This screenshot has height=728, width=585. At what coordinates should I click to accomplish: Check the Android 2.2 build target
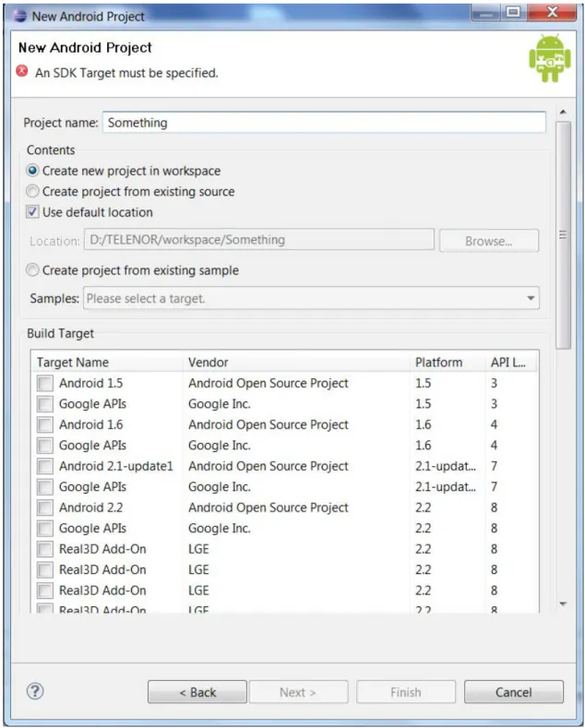pyautogui.click(x=45, y=507)
